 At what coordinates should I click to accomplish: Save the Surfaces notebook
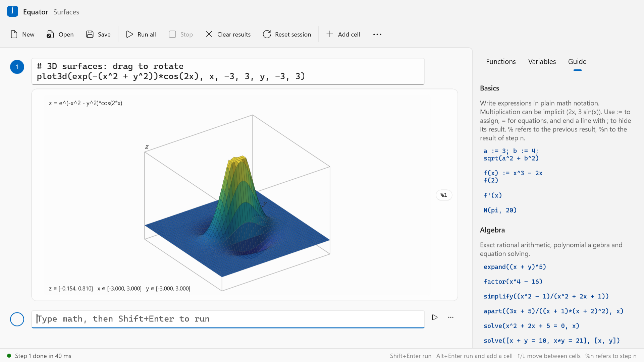(x=98, y=35)
